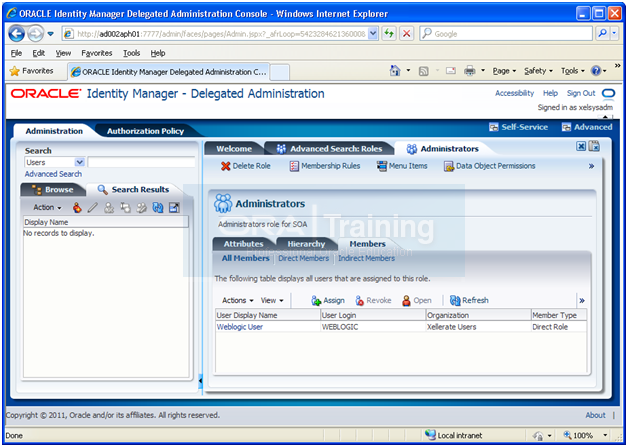Click the Open user button in members toolbar

417,300
